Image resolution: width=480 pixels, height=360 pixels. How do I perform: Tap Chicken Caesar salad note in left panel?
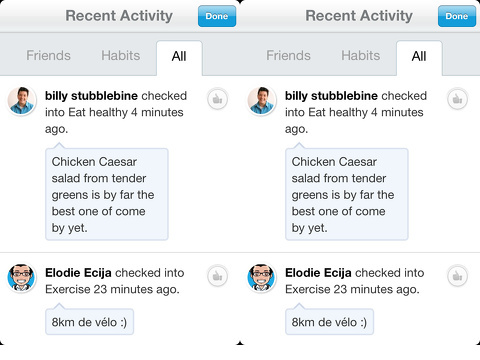[107, 194]
